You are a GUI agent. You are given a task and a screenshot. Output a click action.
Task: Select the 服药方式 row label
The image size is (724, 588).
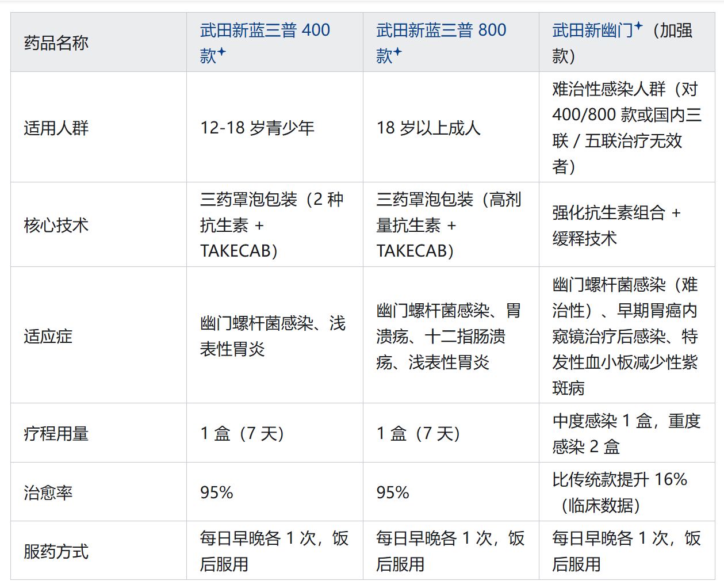[56, 552]
